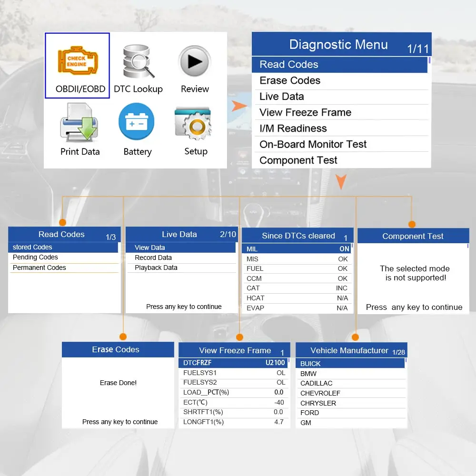Select Erase Codes in Diagnostic Menu
The image size is (476, 476).
pyautogui.click(x=341, y=81)
